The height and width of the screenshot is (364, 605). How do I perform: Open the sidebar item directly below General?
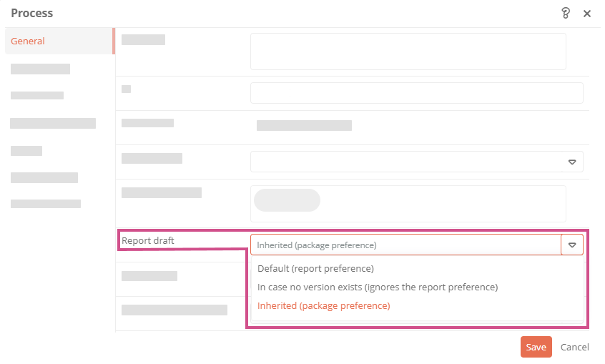[x=40, y=69]
